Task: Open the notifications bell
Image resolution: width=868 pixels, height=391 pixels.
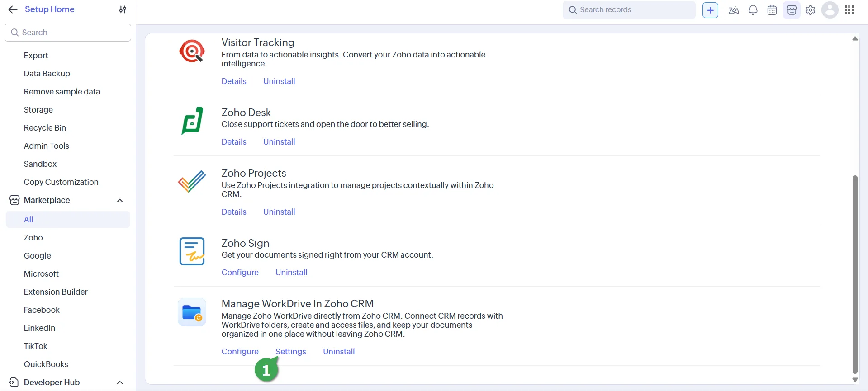Action: 753,10
